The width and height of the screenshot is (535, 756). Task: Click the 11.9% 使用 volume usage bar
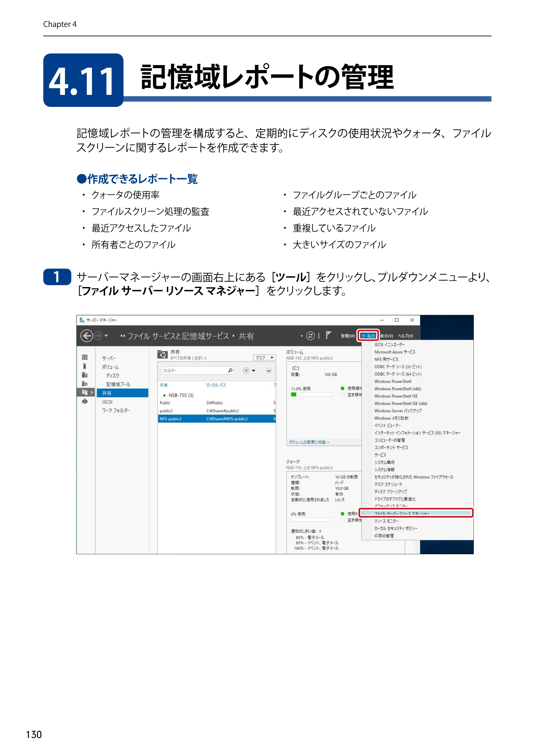tap(312, 394)
